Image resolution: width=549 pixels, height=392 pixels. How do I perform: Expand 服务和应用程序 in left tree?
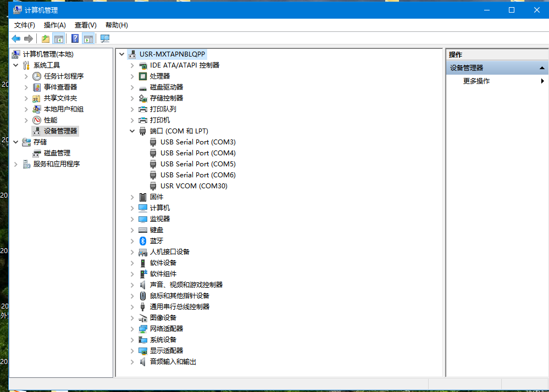(15, 164)
